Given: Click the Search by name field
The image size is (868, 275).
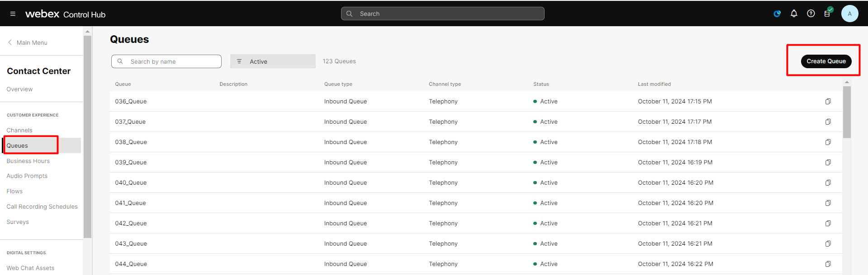Looking at the screenshot, I should pyautogui.click(x=166, y=61).
